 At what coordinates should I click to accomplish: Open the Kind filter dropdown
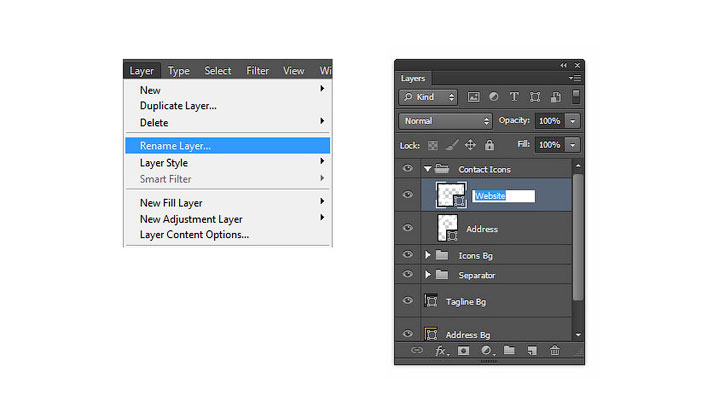point(428,97)
